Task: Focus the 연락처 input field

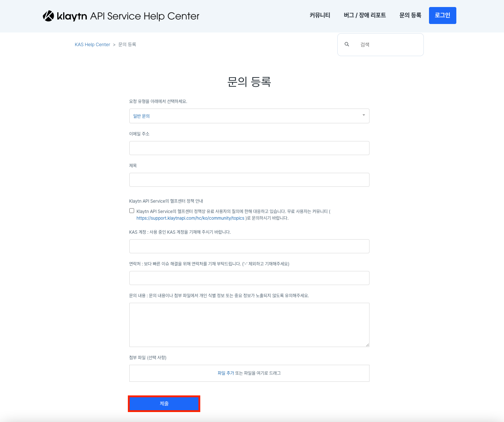Action: pyautogui.click(x=249, y=278)
